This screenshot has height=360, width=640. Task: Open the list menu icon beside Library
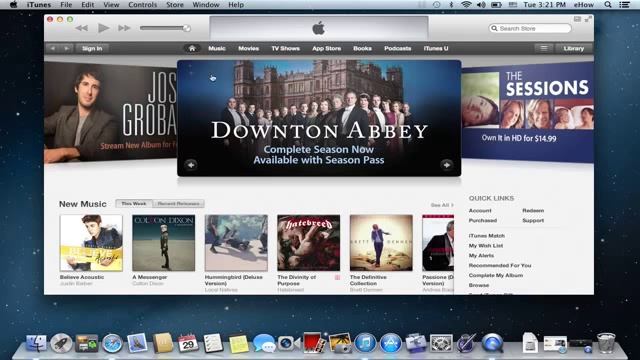544,48
